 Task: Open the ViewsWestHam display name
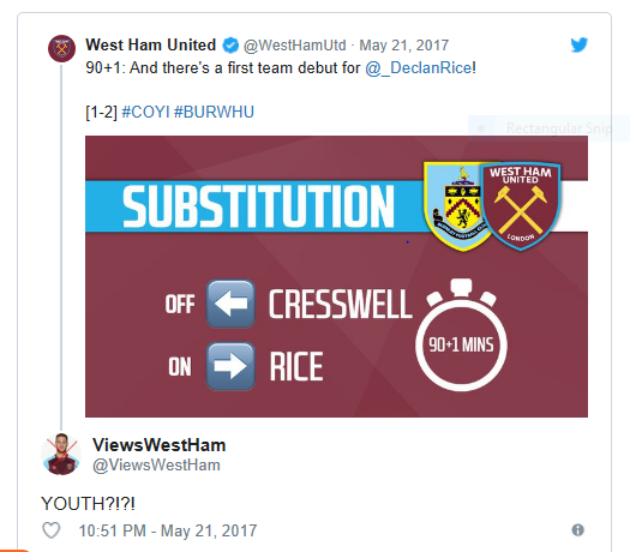point(159,445)
